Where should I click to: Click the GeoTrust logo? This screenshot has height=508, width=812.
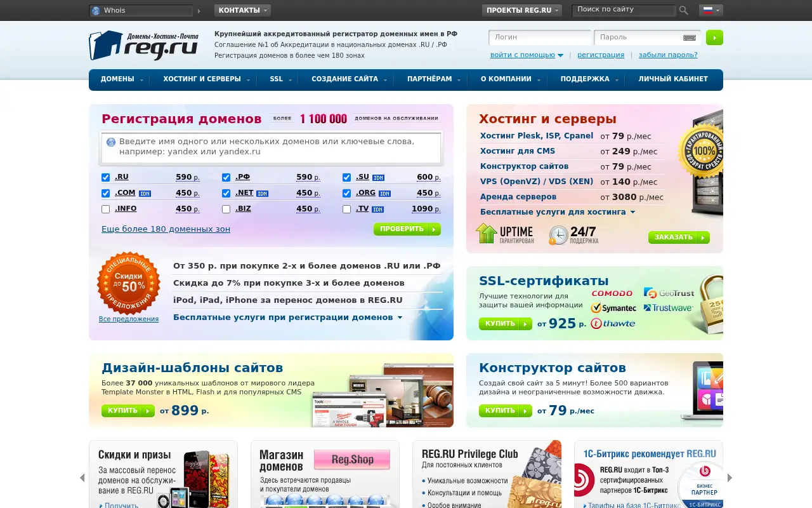pyautogui.click(x=669, y=293)
